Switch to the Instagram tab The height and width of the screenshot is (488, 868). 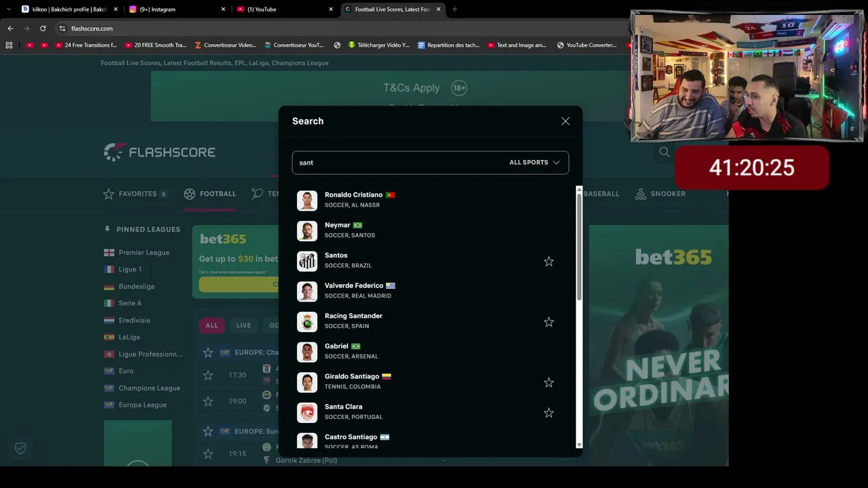pos(176,9)
